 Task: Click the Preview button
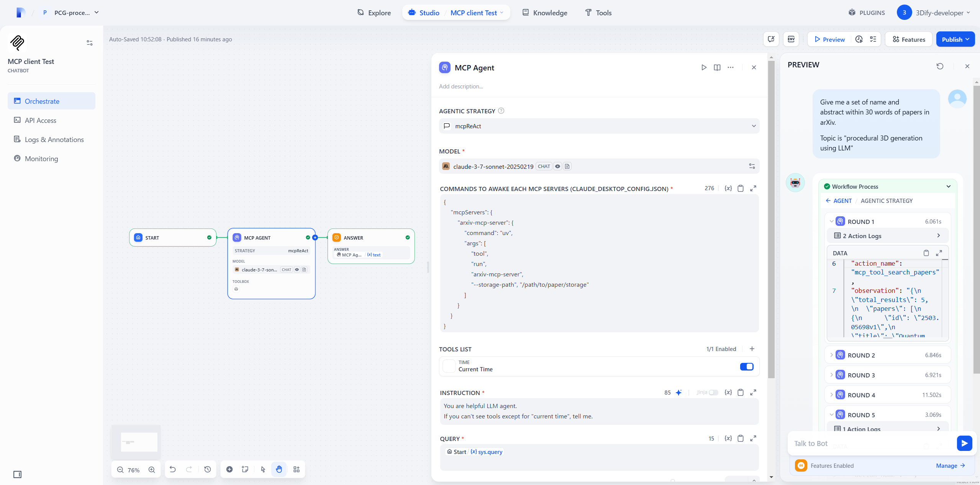coord(829,39)
